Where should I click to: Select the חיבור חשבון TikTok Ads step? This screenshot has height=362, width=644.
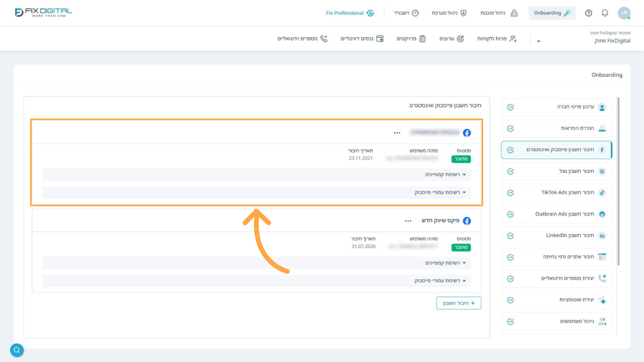click(x=557, y=193)
